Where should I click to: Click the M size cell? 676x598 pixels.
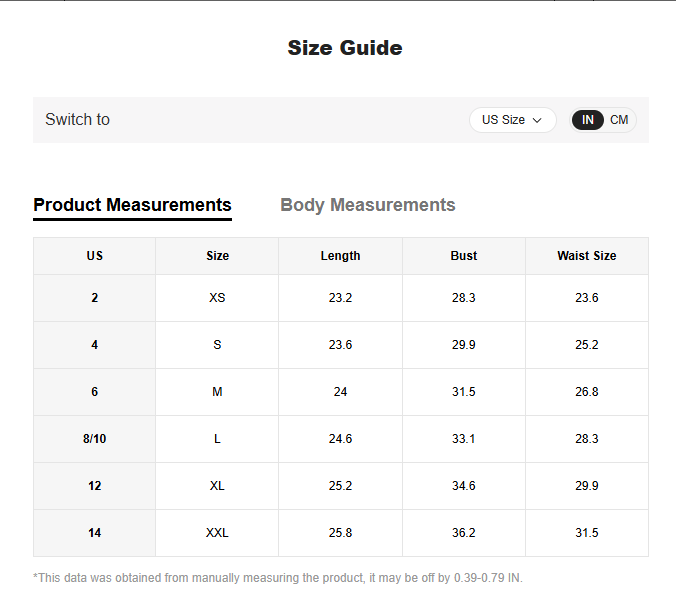coord(217,392)
